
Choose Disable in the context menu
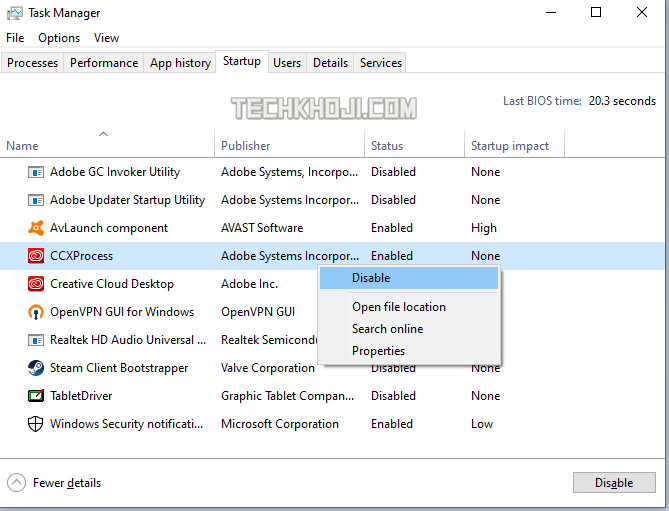(409, 278)
